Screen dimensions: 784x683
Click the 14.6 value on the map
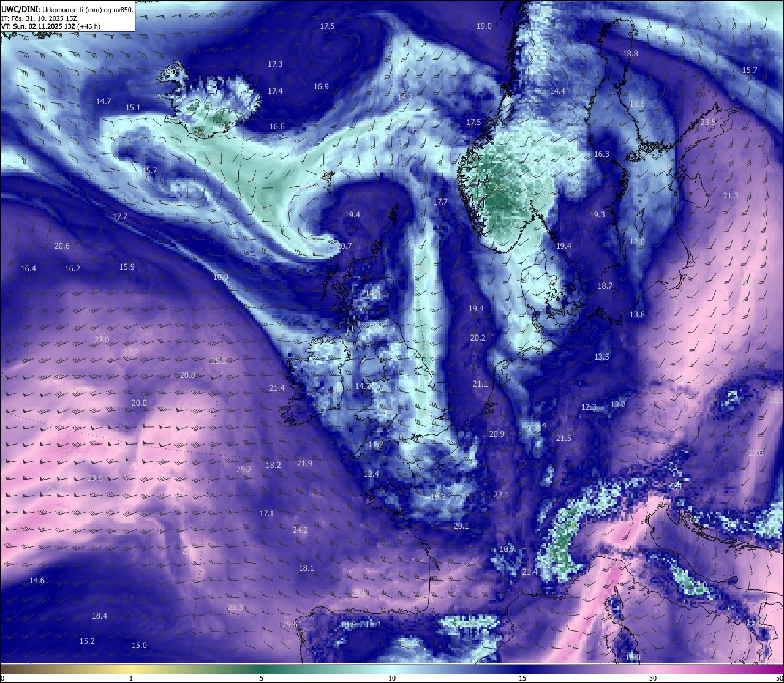tap(37, 580)
